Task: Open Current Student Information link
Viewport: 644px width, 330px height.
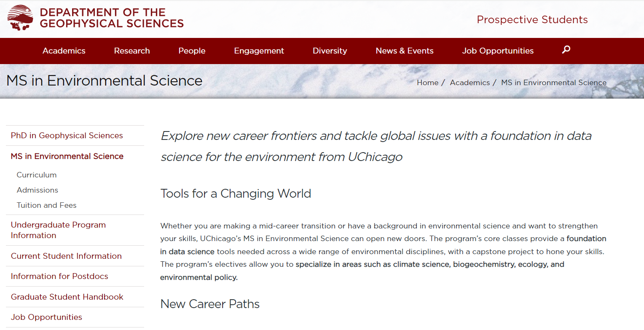Action: (66, 256)
